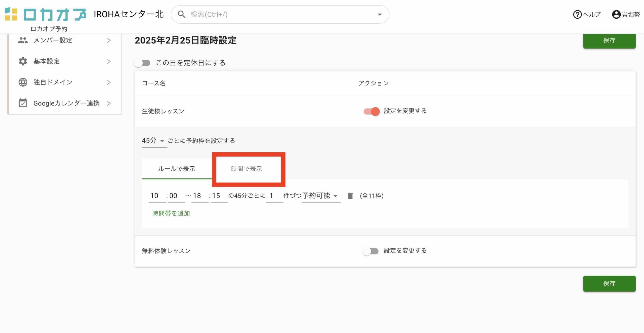Click the メンバー設定 people icon
This screenshot has width=644, height=333.
pyautogui.click(x=23, y=40)
